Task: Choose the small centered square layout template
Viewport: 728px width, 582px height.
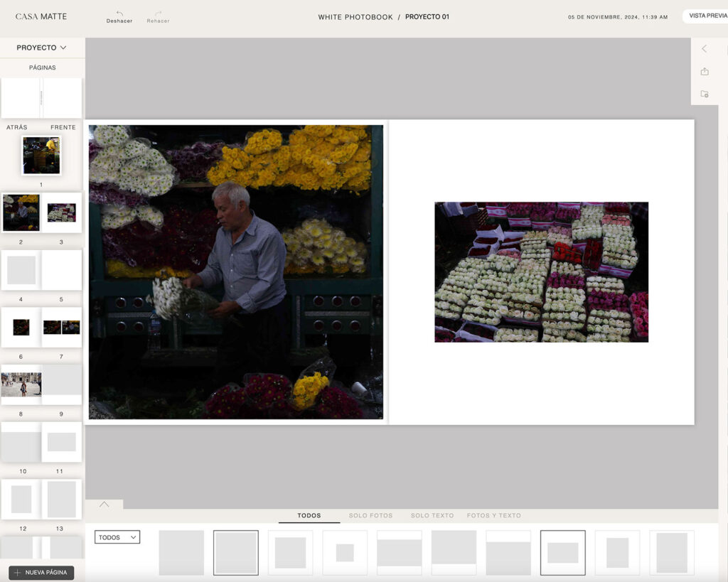Action: [345, 552]
